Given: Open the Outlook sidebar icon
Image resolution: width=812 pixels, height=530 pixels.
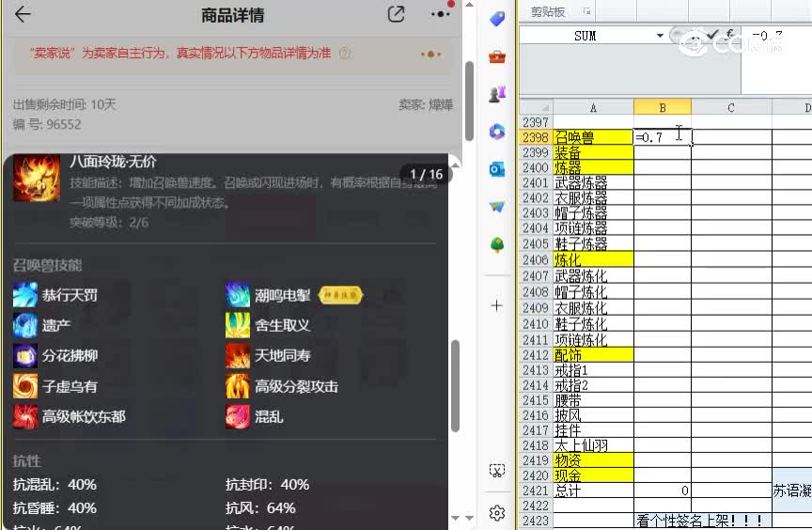Looking at the screenshot, I should click(x=497, y=169).
